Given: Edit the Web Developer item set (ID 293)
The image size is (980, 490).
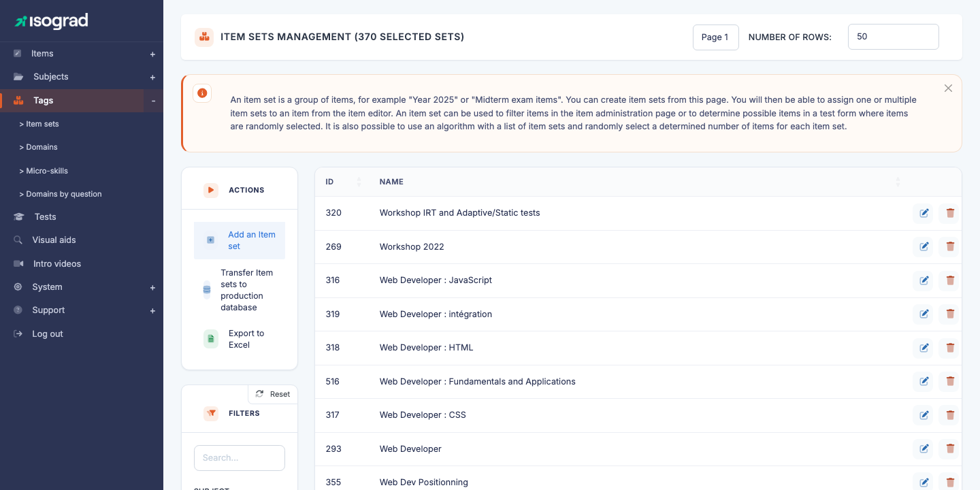Looking at the screenshot, I should point(924,448).
